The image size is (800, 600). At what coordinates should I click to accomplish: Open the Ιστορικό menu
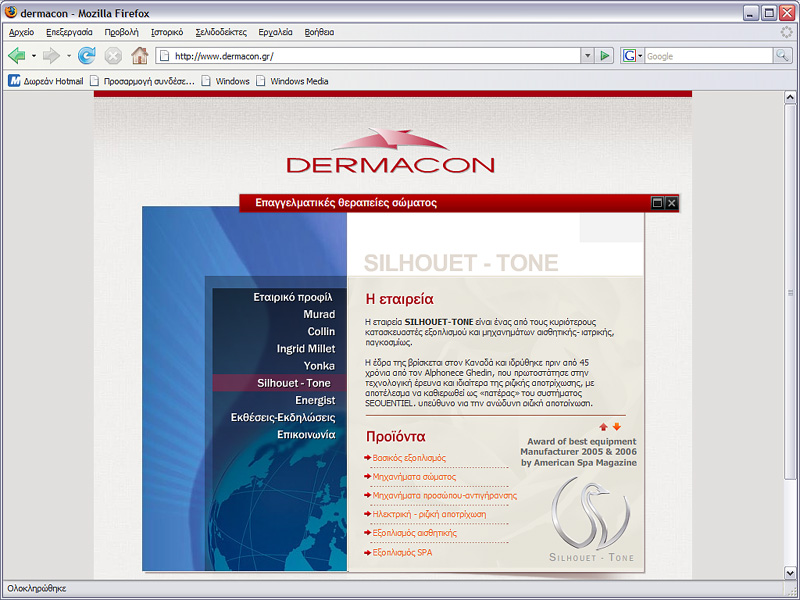tap(167, 32)
